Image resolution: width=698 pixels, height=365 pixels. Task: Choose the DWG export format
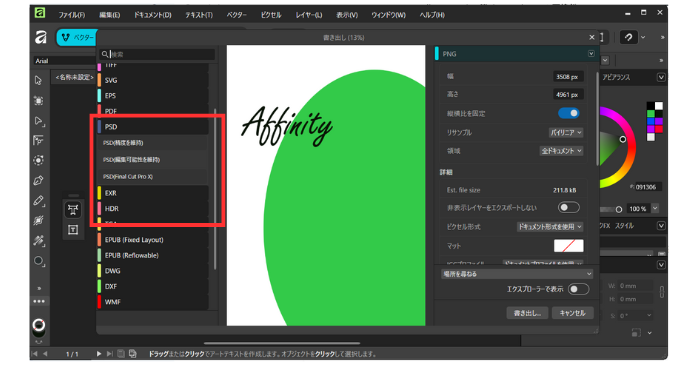153,271
